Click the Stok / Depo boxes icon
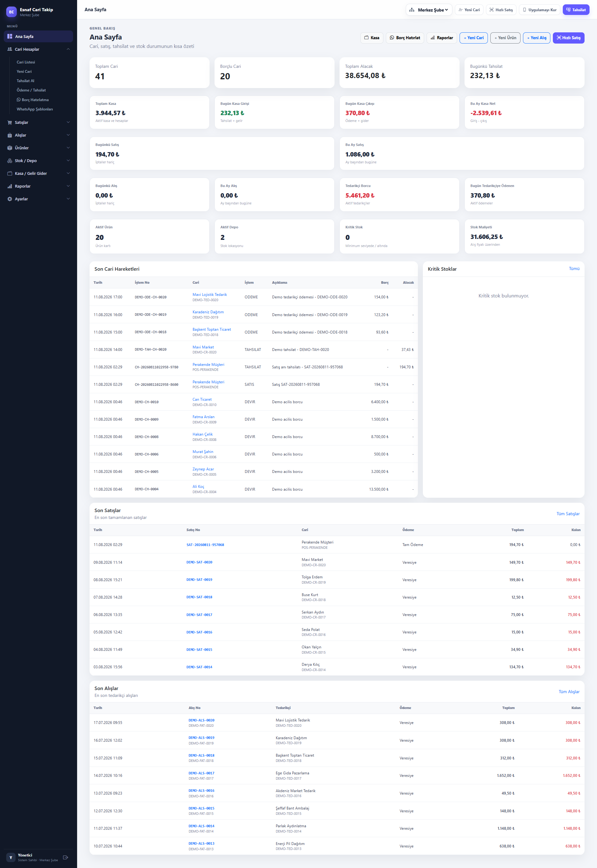 point(10,161)
